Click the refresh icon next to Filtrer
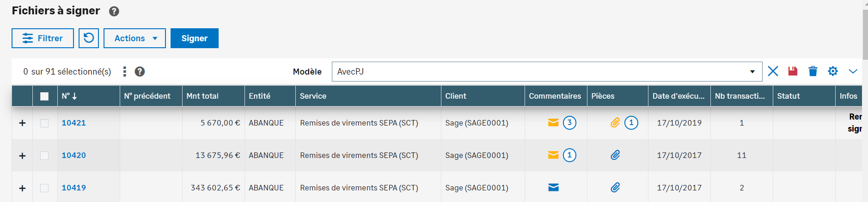Screen dimensions: 868x202 click(x=89, y=38)
